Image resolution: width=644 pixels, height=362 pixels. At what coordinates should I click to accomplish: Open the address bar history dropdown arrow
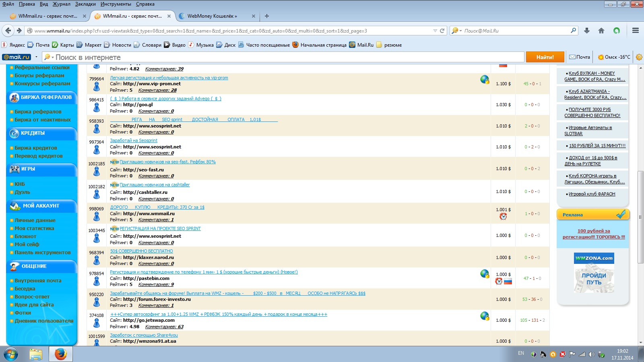coord(435,31)
